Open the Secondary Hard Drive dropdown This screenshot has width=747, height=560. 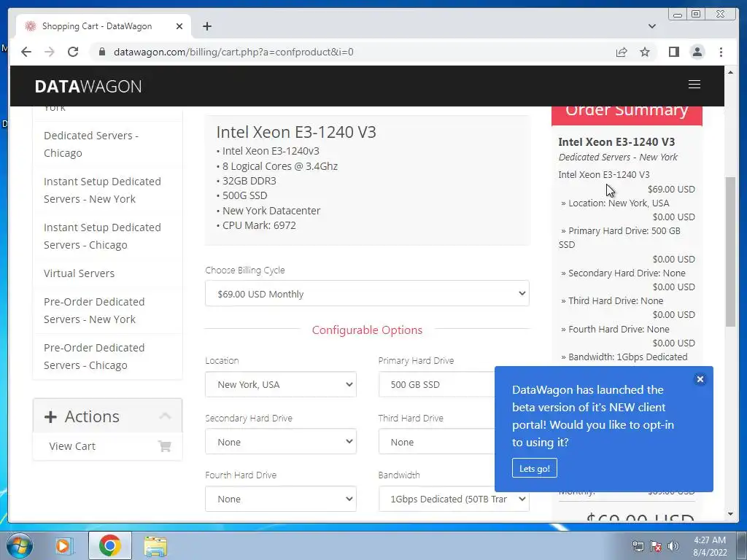[x=281, y=442]
